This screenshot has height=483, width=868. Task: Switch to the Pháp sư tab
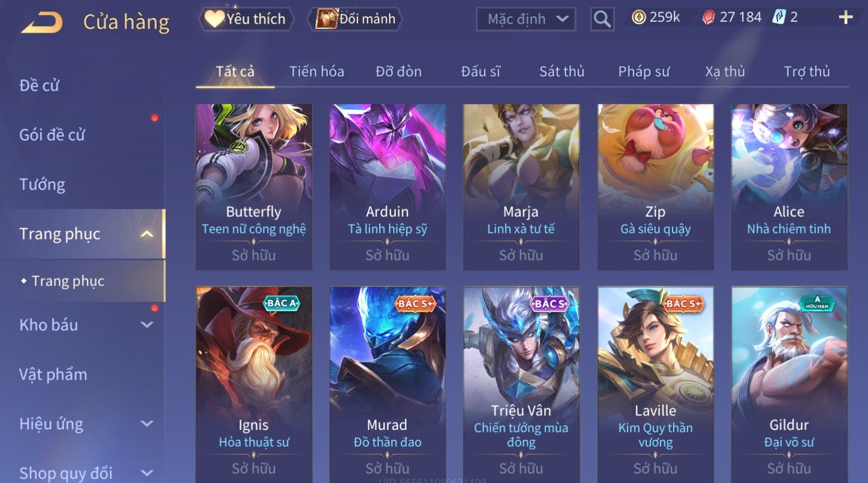[644, 71]
